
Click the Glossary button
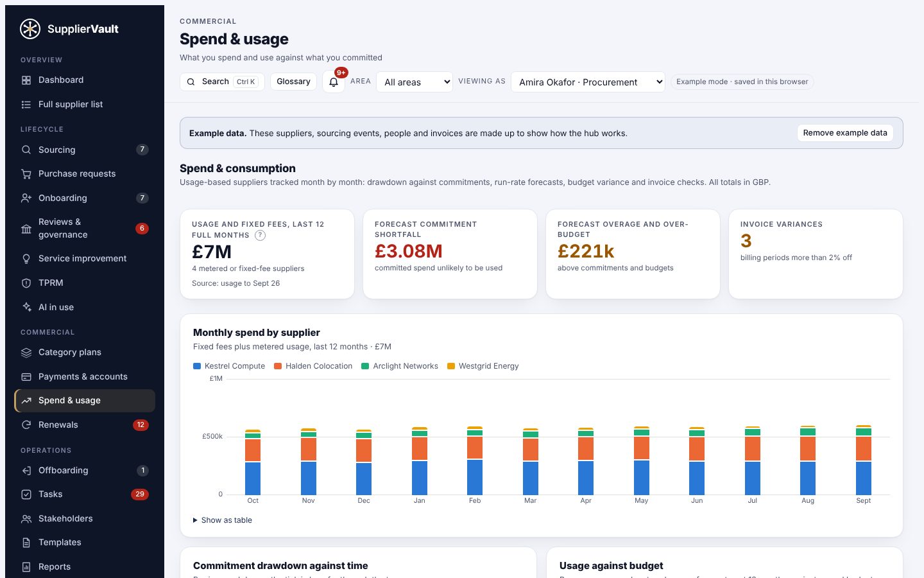(293, 82)
